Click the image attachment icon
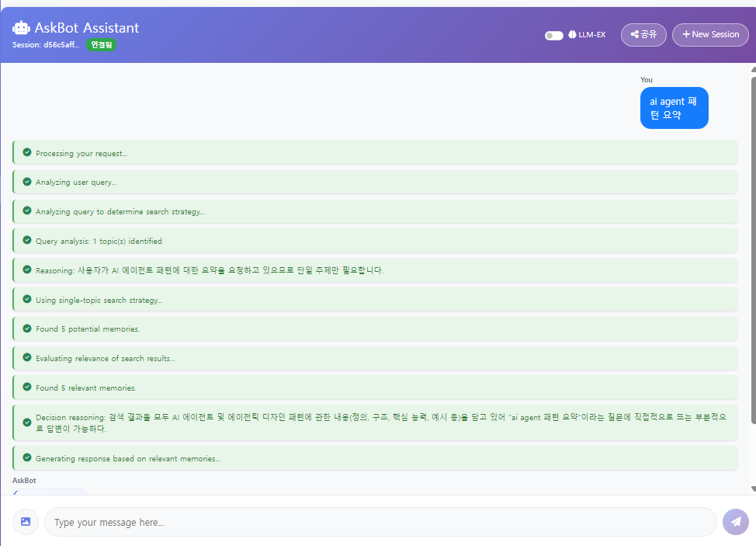 point(26,522)
